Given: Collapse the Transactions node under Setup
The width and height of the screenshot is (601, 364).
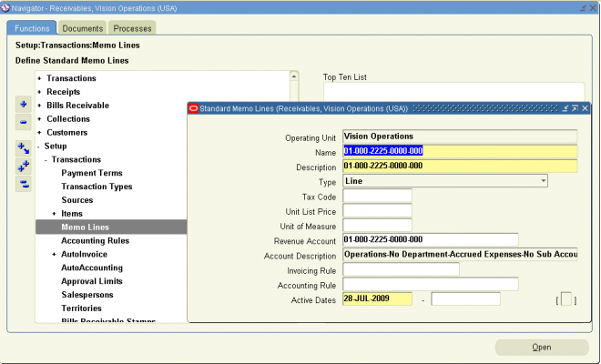Looking at the screenshot, I should tap(46, 160).
